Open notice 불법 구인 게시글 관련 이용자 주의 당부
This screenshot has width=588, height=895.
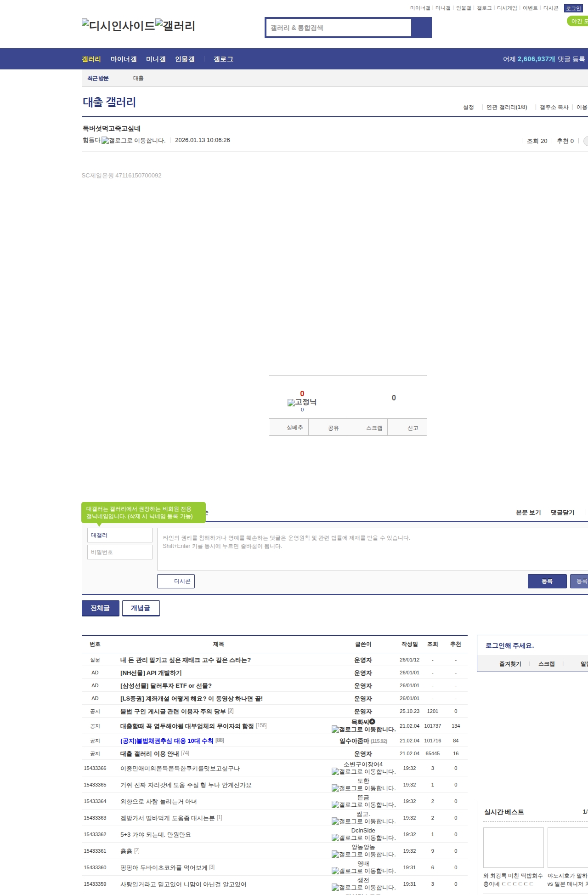(x=173, y=712)
